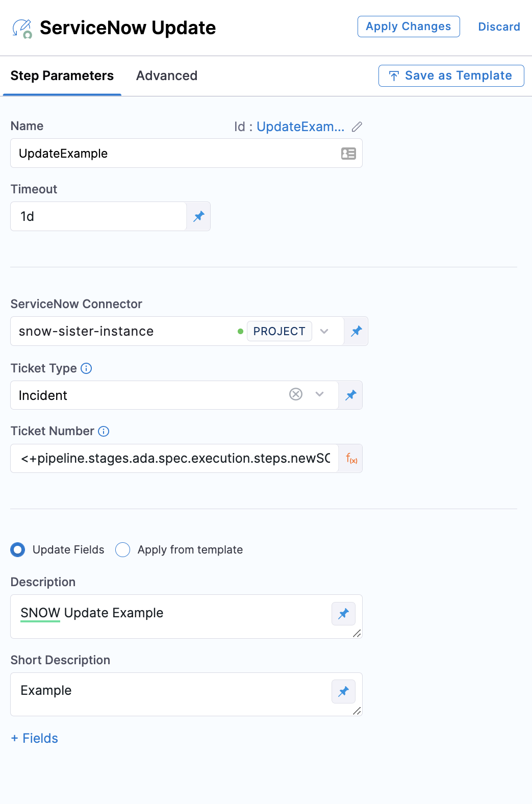
Task: Add more fields via + Fields link
Action: (35, 738)
